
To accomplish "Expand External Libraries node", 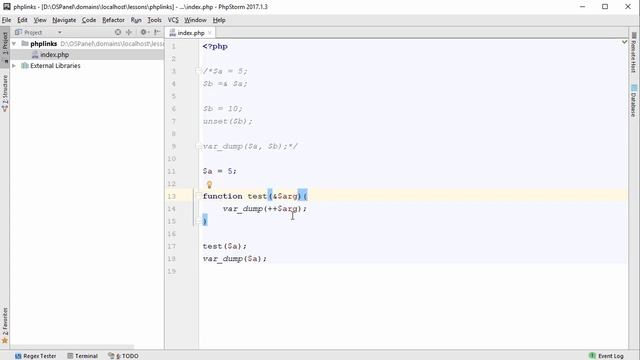I will pyautogui.click(x=14, y=66).
